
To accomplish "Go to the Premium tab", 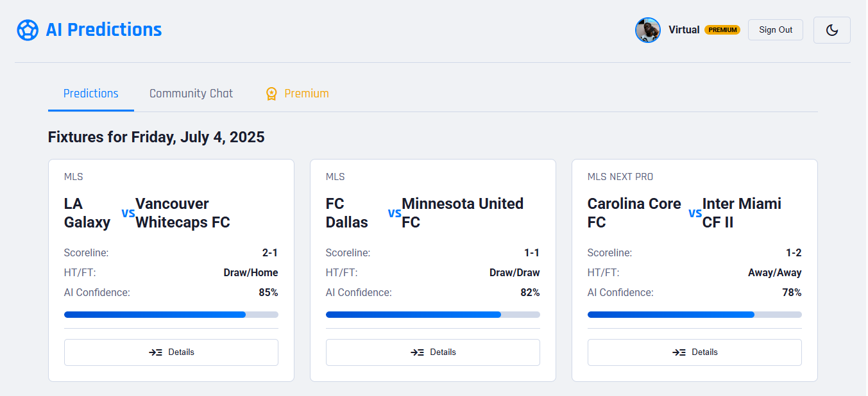I will (306, 94).
